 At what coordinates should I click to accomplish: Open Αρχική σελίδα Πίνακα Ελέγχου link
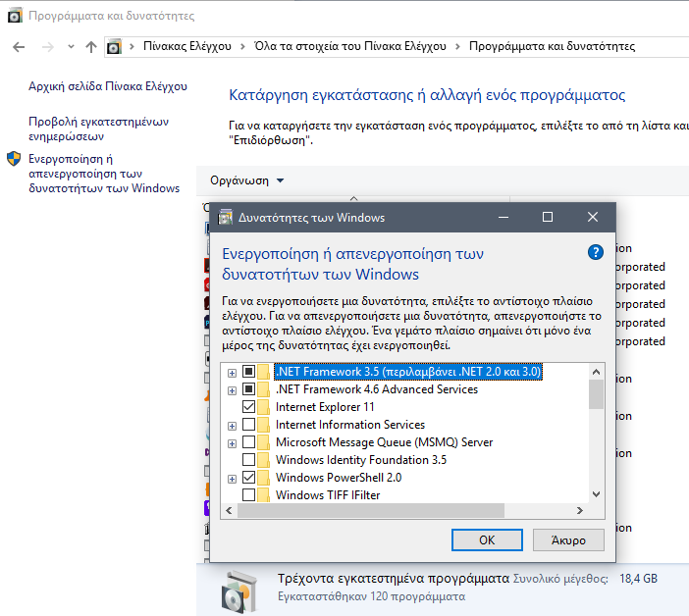click(x=108, y=86)
